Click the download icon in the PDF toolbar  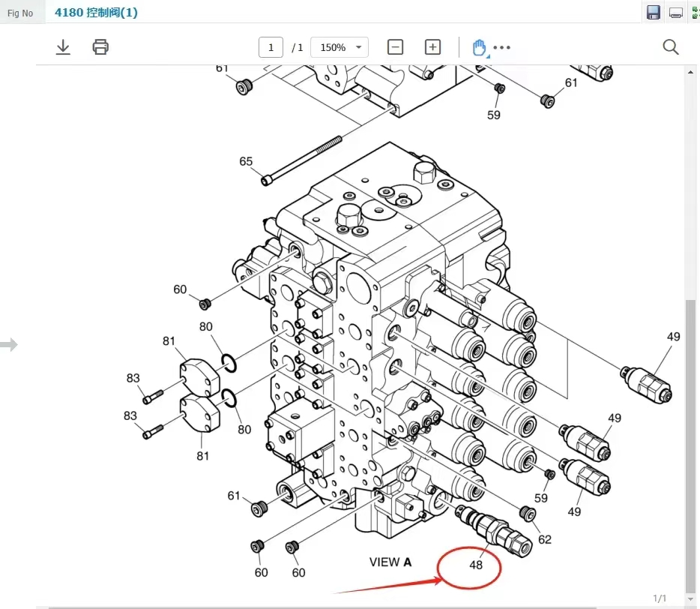point(63,47)
